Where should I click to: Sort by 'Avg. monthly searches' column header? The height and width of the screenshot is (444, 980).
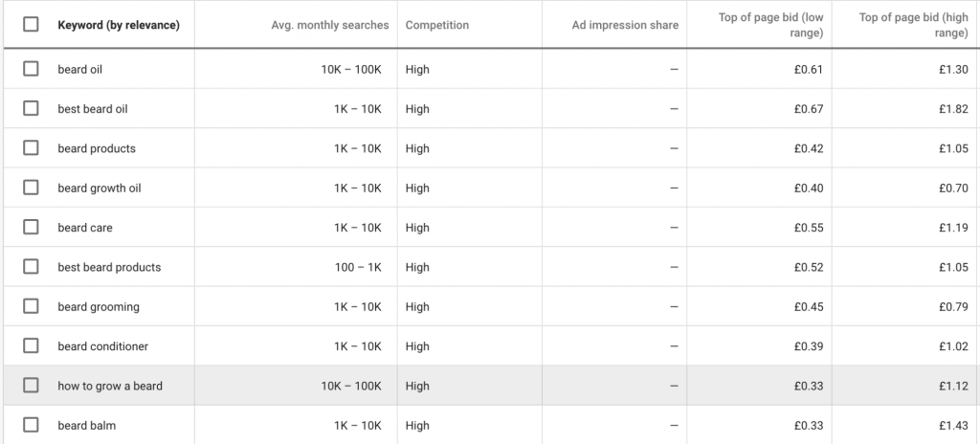[x=330, y=25]
